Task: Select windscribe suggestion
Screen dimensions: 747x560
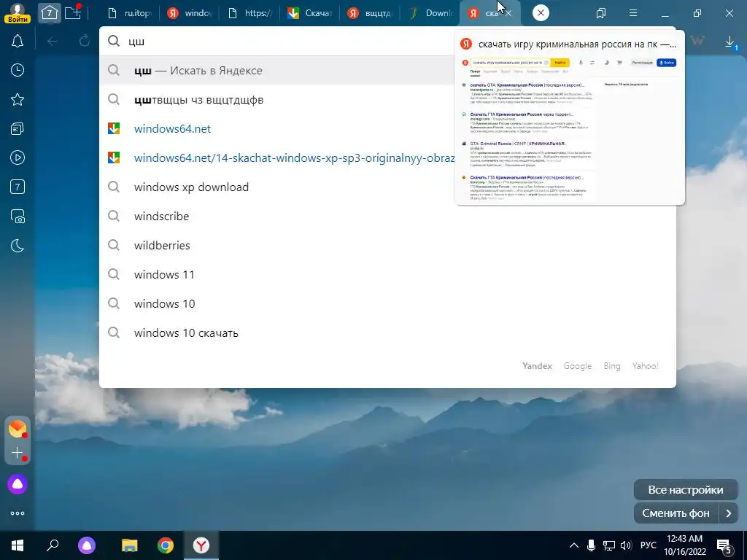Action: tap(387, 216)
